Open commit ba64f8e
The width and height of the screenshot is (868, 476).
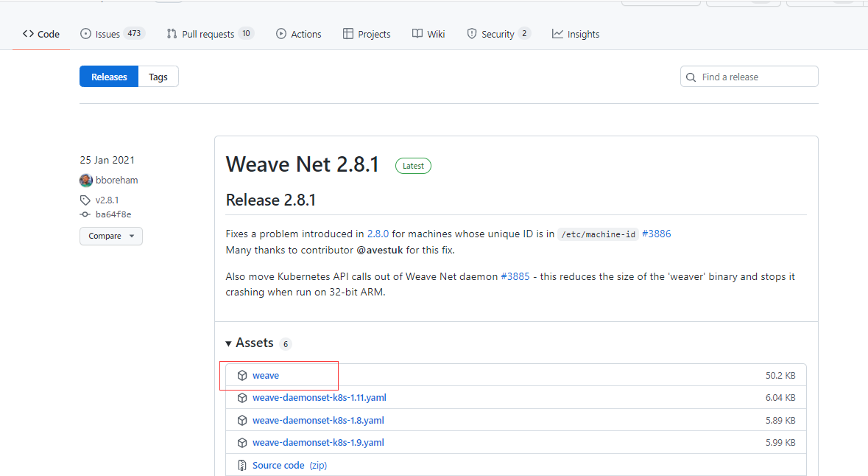(113, 214)
